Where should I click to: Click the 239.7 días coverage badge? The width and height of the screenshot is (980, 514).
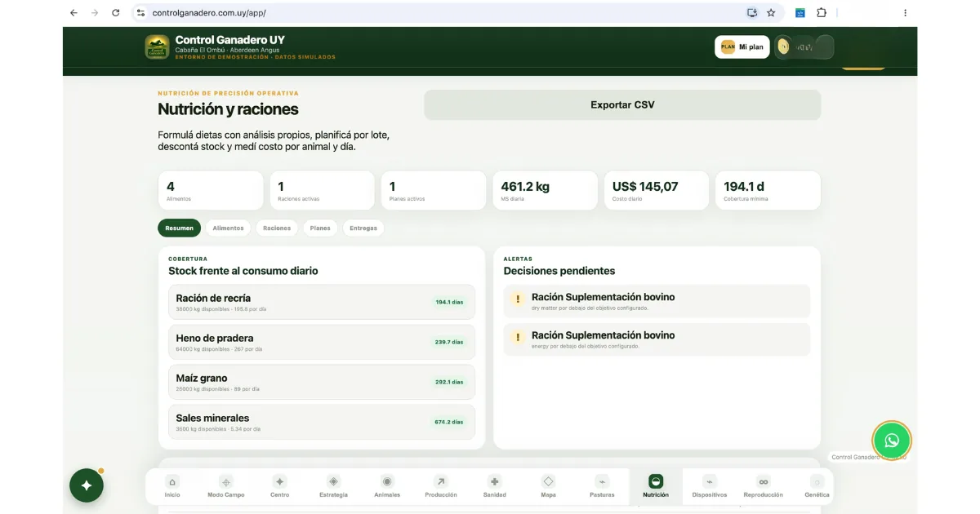coord(449,342)
